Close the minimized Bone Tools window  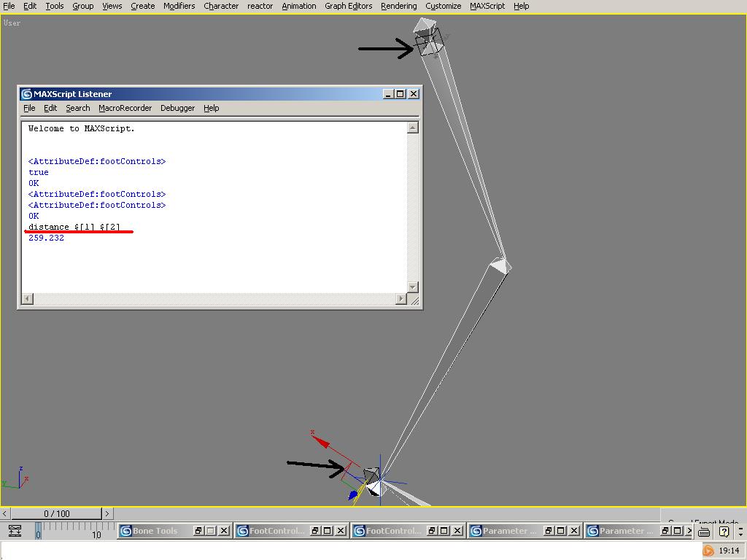pyautogui.click(x=224, y=531)
